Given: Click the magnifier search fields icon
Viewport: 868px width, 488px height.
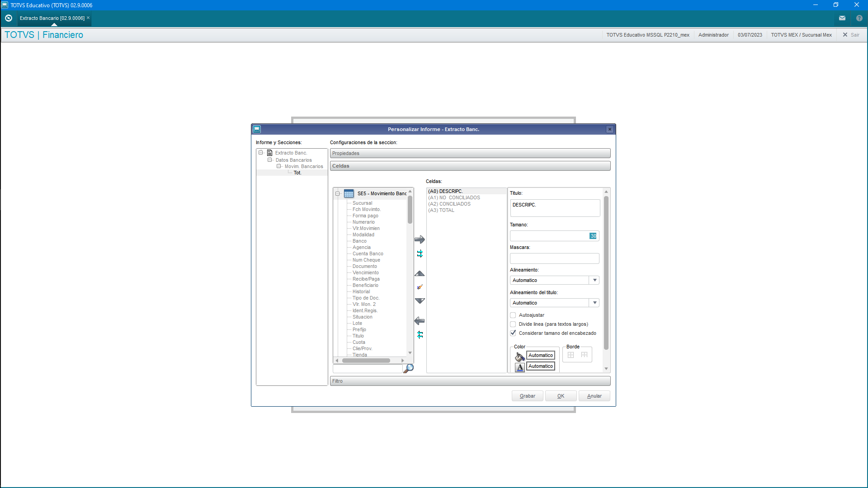Looking at the screenshot, I should tap(408, 368).
